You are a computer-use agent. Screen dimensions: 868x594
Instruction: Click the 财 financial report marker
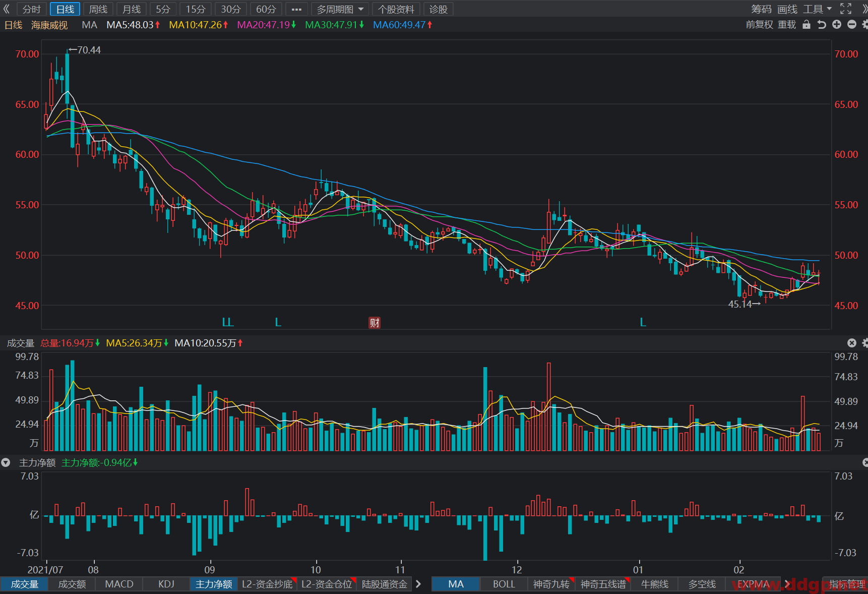point(375,323)
